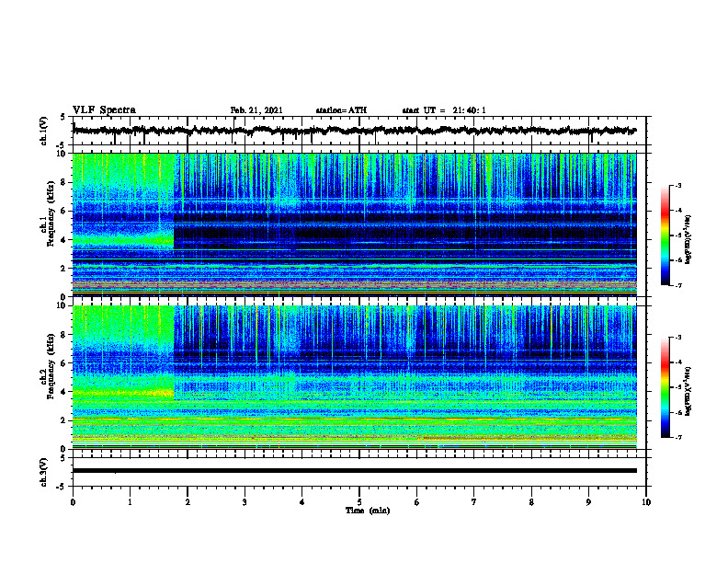Click the time axis tick label '9'
The image size is (728, 563).
click(x=588, y=501)
